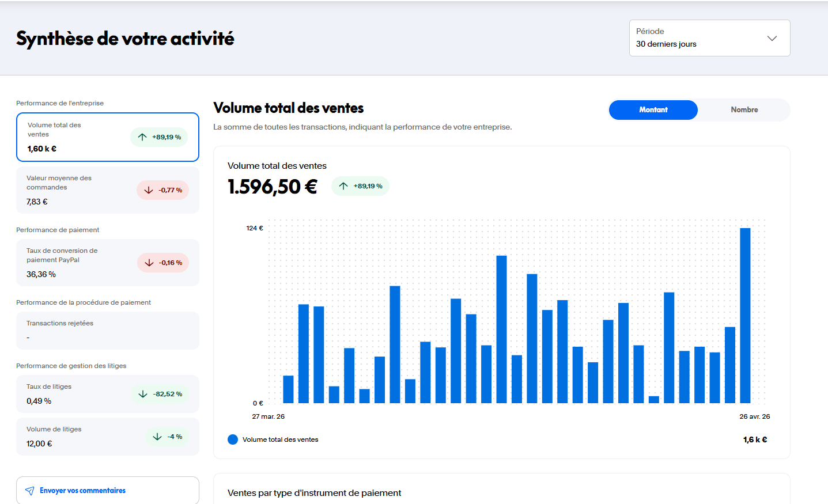This screenshot has width=828, height=504.
Task: Click the 12,00 € dispute volume value
Action: click(39, 444)
